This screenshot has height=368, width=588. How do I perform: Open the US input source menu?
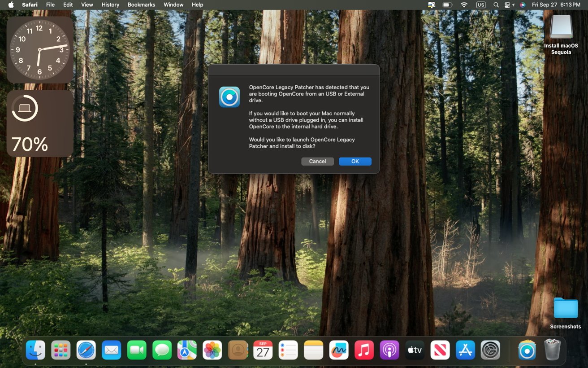click(x=481, y=4)
